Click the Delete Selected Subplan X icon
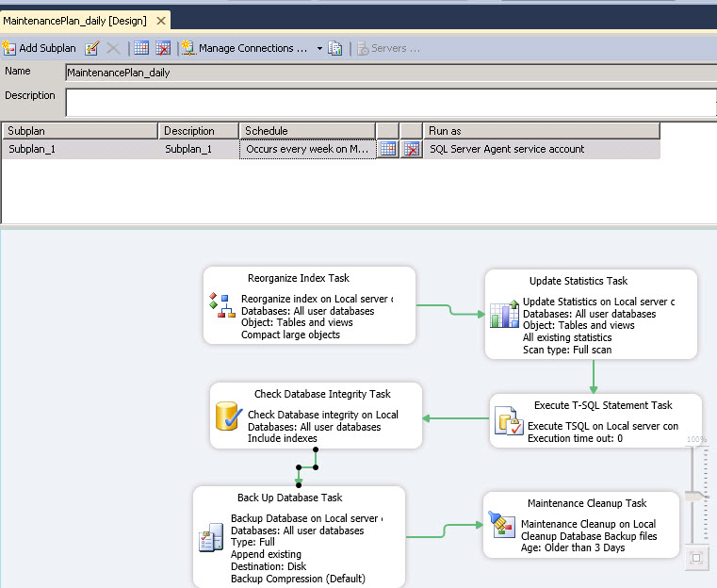This screenshot has height=588, width=717. tap(113, 48)
